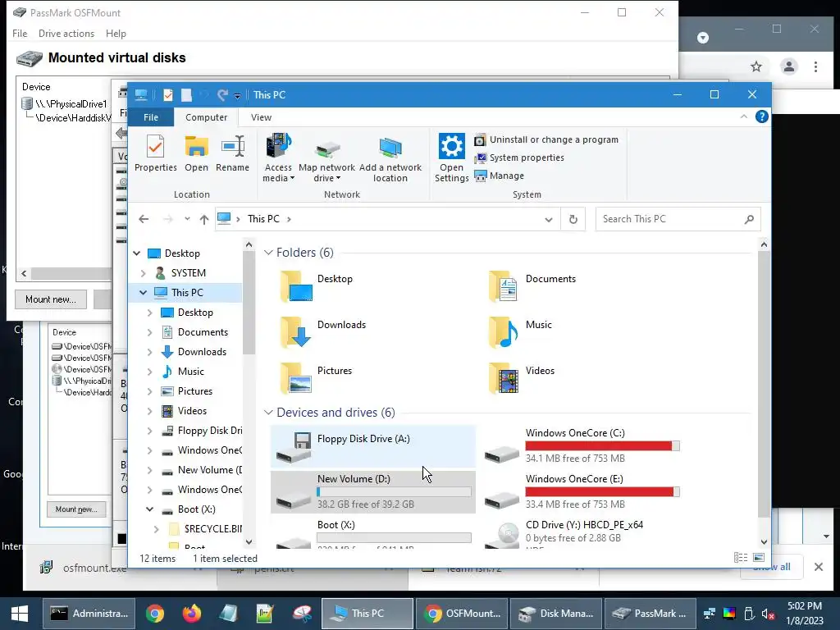Viewport: 840px width, 630px height.
Task: Click System properties in ribbon
Action: click(519, 157)
